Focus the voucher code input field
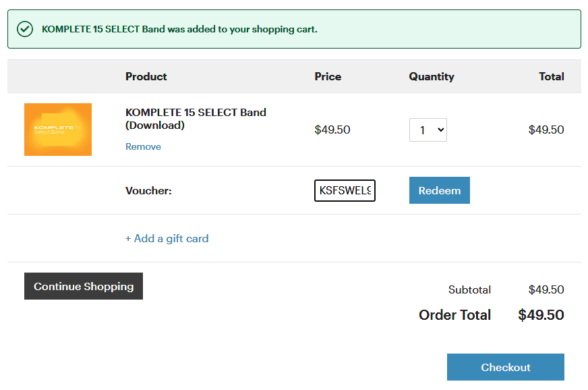Screen dimensions: 588x390 (345, 191)
